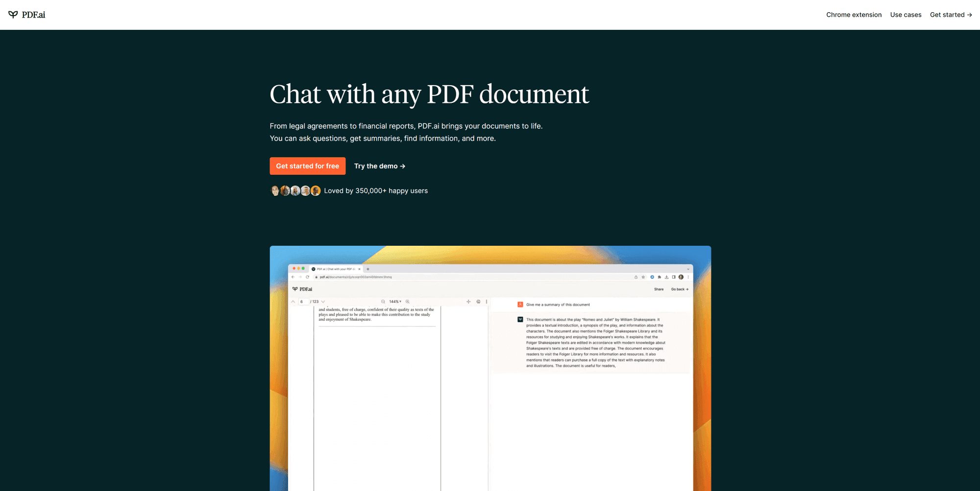The height and width of the screenshot is (491, 980).
Task: Zoom out with the demo minus magnifier
Action: pyautogui.click(x=383, y=302)
